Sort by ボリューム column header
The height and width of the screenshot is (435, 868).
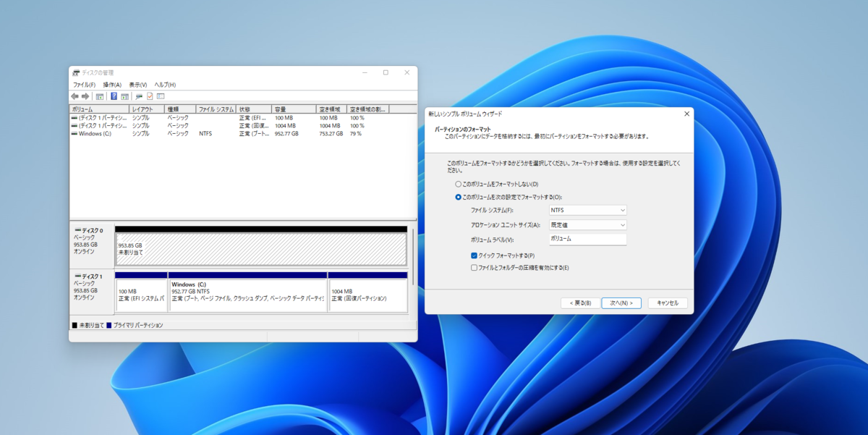100,109
